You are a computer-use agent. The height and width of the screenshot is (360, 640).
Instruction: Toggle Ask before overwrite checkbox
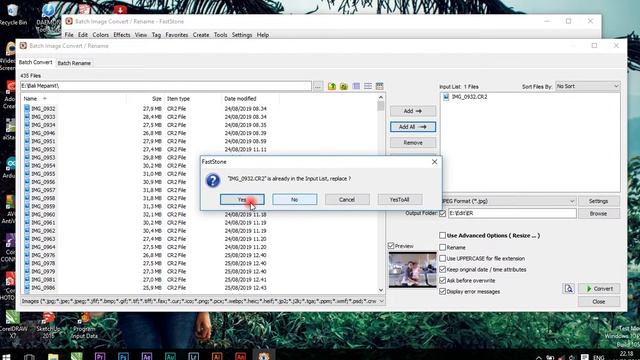[x=442, y=280]
